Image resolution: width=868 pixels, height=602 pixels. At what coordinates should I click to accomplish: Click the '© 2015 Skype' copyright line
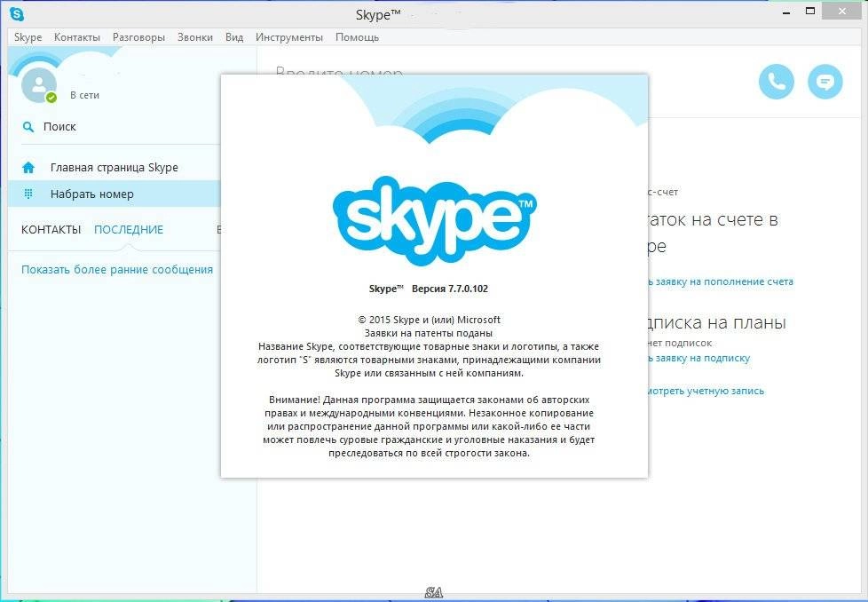point(429,320)
